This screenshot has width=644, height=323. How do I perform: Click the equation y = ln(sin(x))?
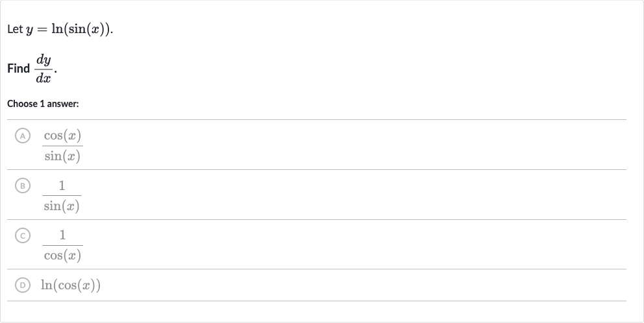tap(69, 29)
